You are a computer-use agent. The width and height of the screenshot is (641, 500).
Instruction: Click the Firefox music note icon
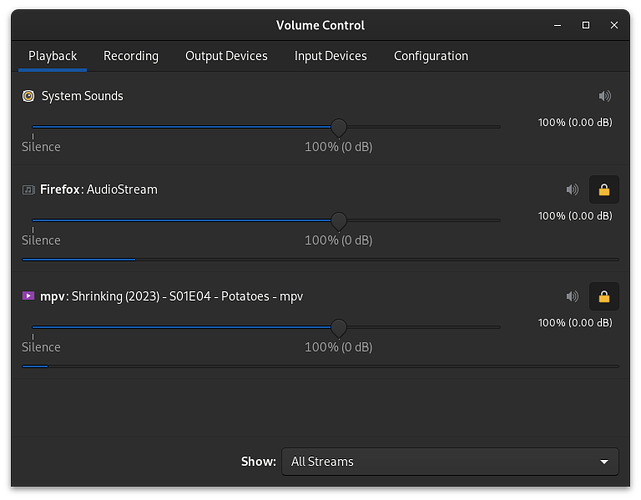[x=28, y=190]
